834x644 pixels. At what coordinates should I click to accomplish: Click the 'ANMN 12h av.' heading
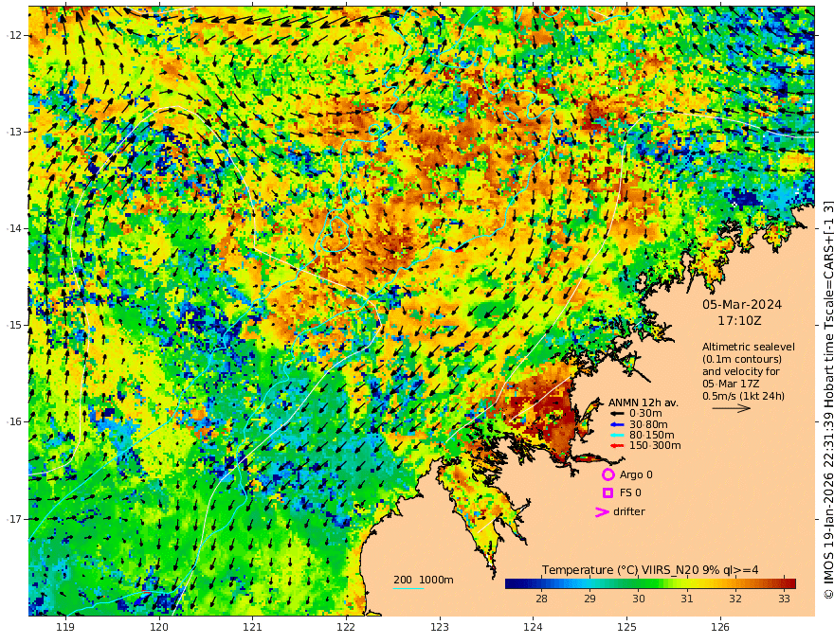pos(644,402)
